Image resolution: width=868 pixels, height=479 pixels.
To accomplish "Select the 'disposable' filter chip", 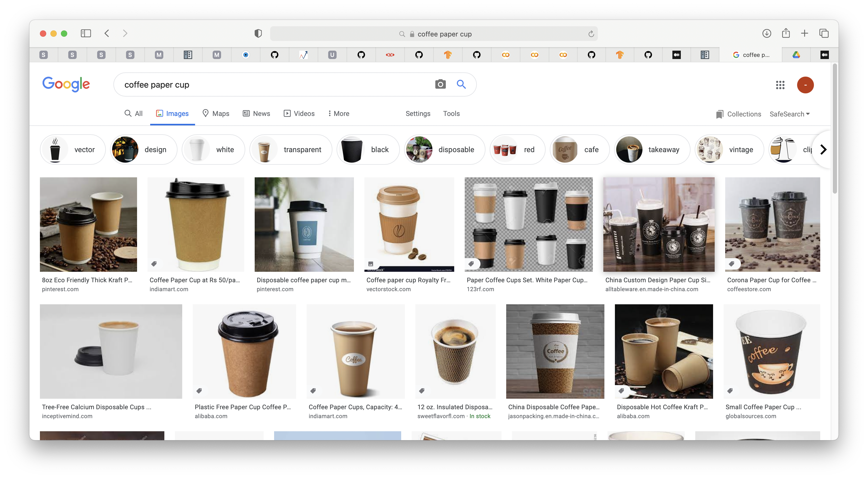I will click(x=445, y=150).
